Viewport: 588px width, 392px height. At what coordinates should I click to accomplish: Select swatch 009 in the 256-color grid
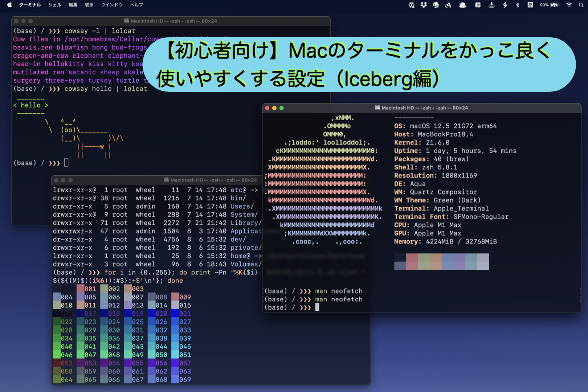(x=175, y=297)
